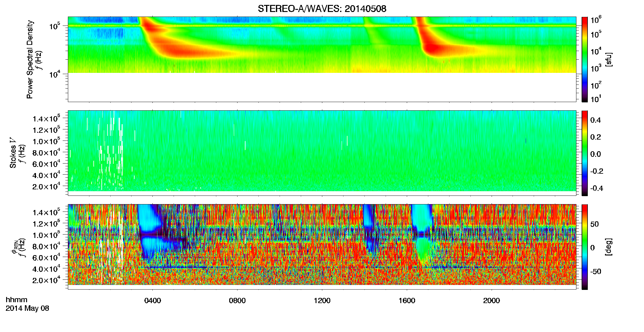Click the 2.0×10^4 tick in Stokes V panel
The image size is (644, 332).
[46, 187]
